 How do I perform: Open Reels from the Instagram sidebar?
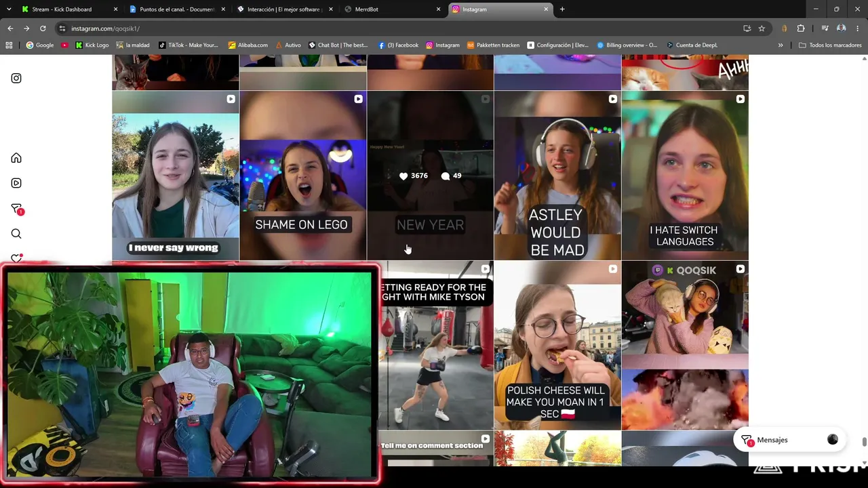16,183
